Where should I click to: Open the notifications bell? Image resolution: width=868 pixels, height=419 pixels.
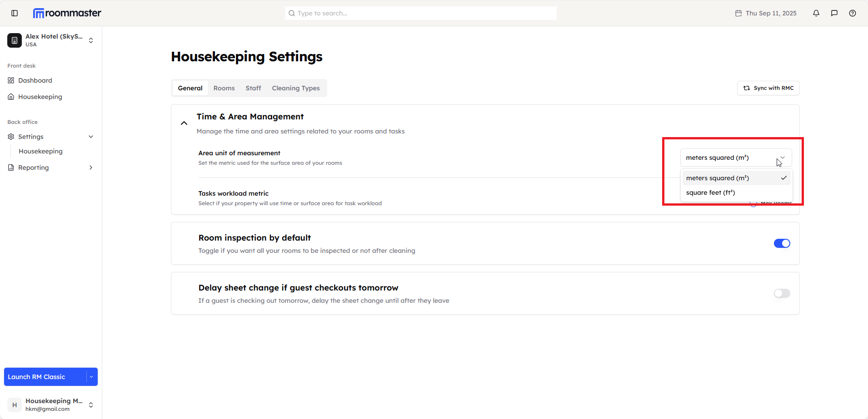[x=816, y=13]
